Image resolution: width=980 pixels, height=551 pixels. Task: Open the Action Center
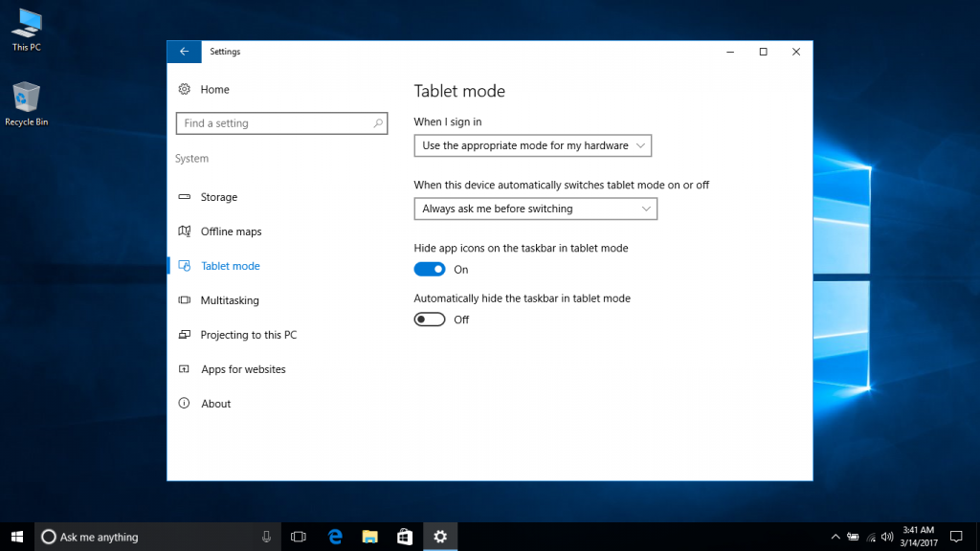956,537
